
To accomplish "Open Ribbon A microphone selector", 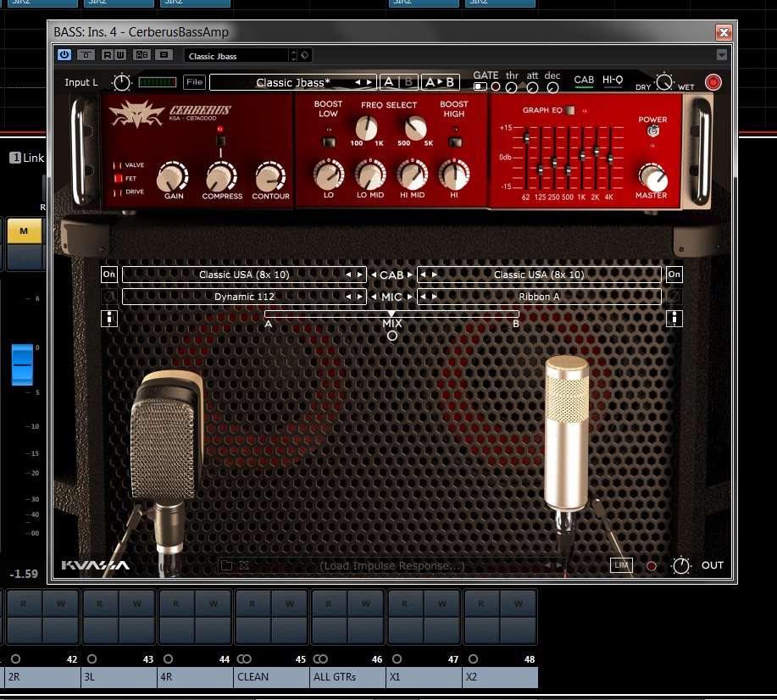I will click(539, 297).
